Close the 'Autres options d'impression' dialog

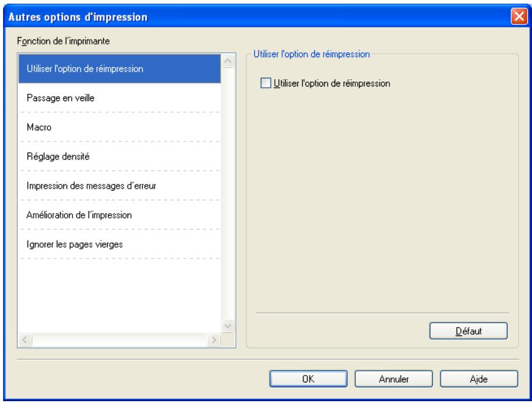pyautogui.click(x=519, y=16)
